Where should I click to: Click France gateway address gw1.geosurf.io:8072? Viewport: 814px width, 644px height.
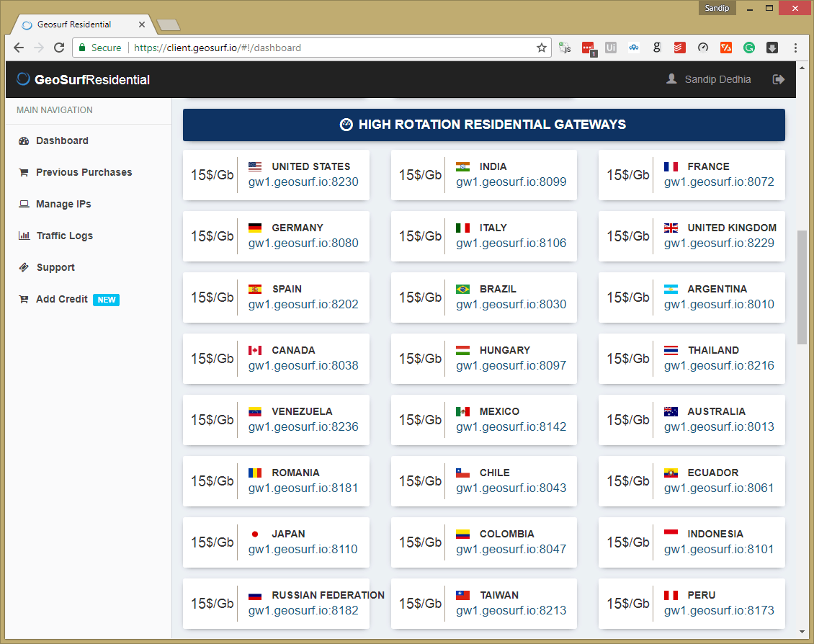pos(719,182)
